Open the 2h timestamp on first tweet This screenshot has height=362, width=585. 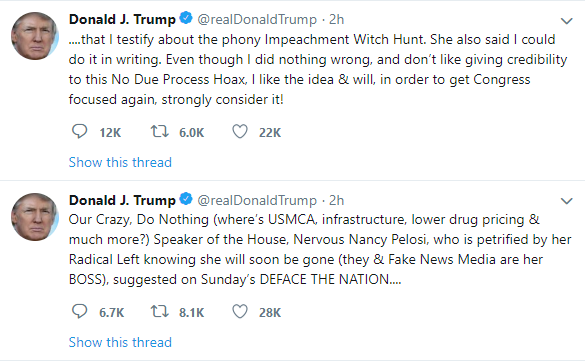[337, 19]
